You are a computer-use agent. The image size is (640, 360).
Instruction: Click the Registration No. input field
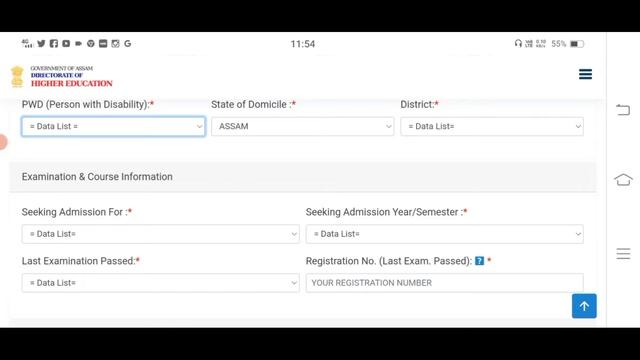point(444,283)
